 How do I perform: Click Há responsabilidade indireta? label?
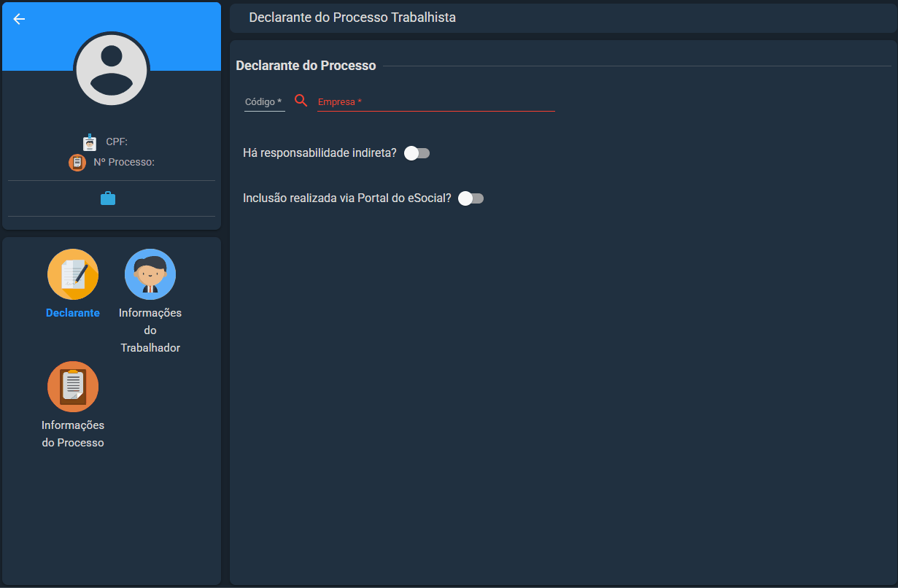click(320, 153)
